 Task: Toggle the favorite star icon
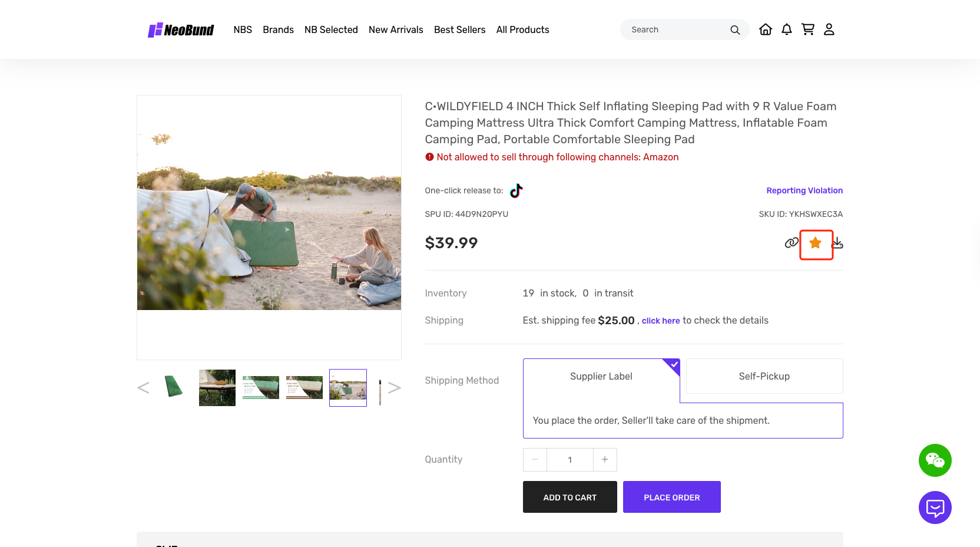(815, 243)
